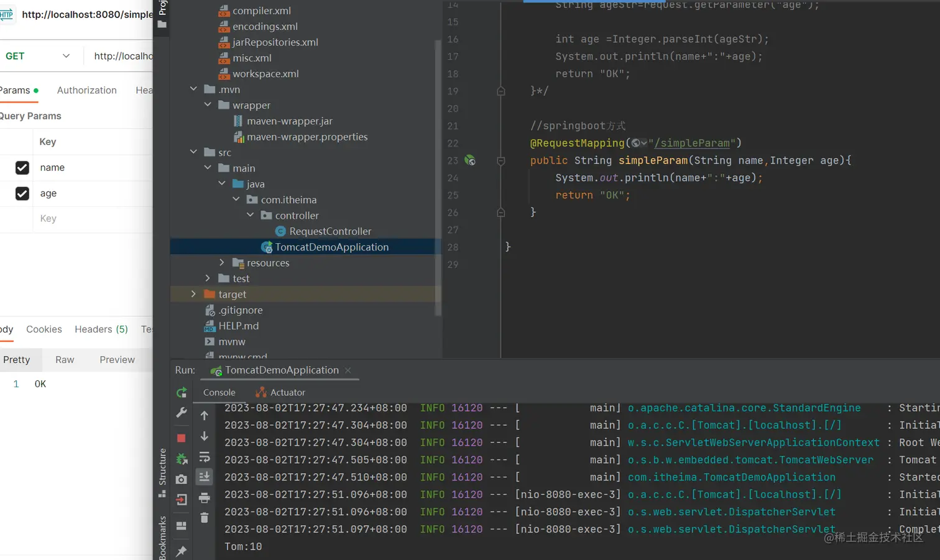Print console output with printer icon
Screen dimensions: 940x560
(x=205, y=498)
